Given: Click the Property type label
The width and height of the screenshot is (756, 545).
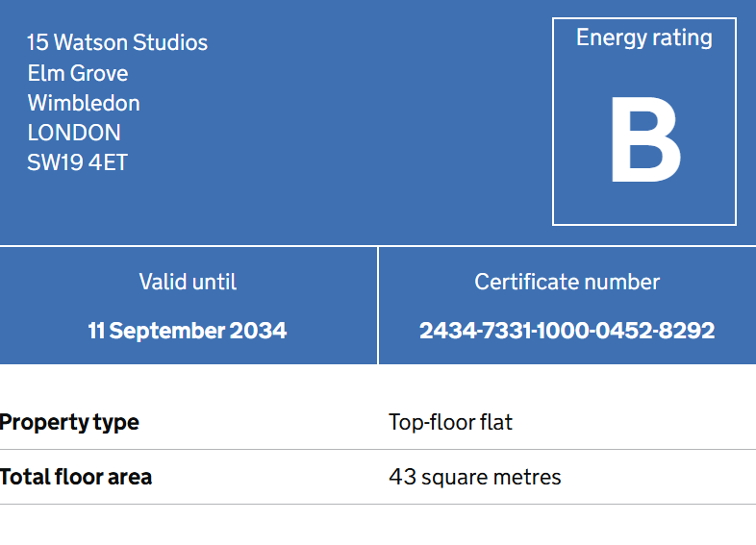Looking at the screenshot, I should tap(69, 423).
